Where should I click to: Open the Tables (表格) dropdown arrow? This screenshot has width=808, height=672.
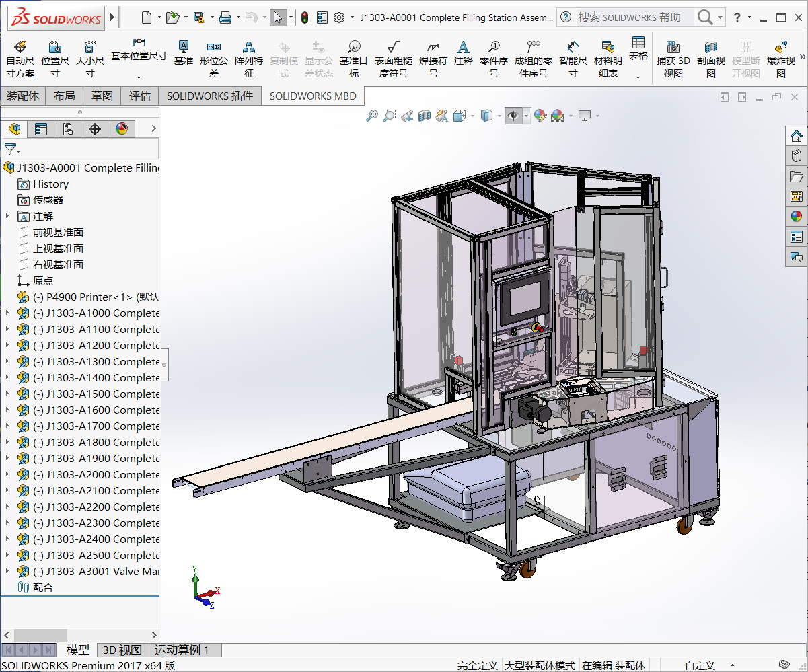638,77
